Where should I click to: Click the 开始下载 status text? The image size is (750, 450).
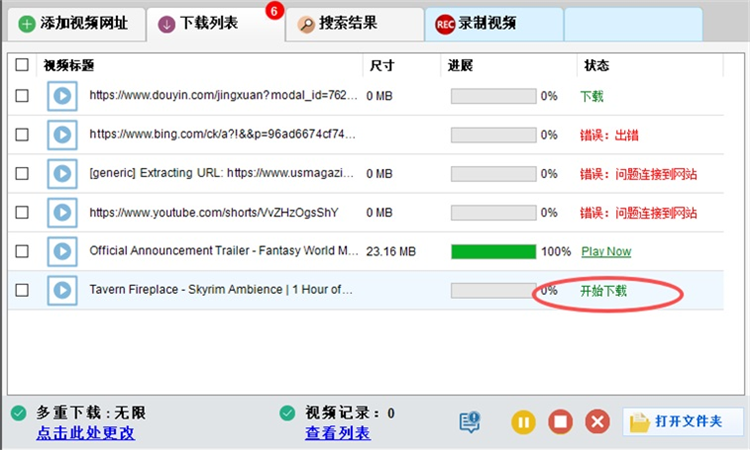click(x=603, y=291)
